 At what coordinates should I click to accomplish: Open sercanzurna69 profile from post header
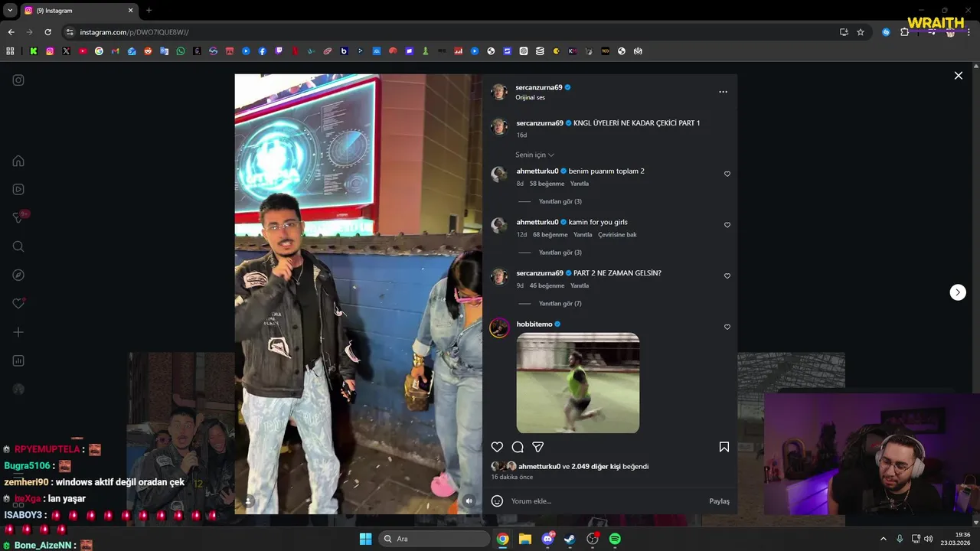[x=539, y=87]
